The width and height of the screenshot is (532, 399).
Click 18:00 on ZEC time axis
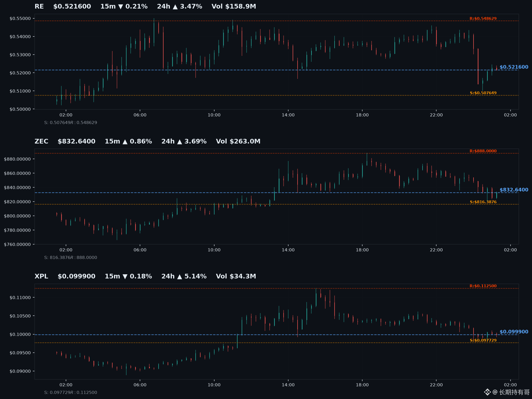pyautogui.click(x=362, y=250)
